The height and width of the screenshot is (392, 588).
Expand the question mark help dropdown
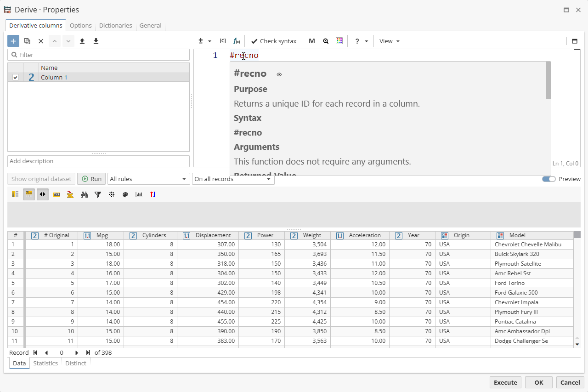[361, 41]
